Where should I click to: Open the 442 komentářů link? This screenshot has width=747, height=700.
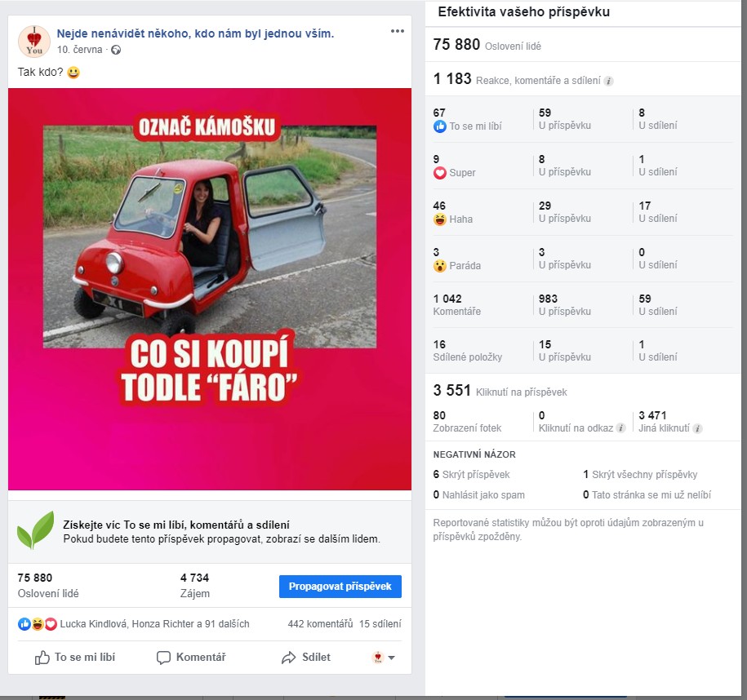pyautogui.click(x=320, y=624)
